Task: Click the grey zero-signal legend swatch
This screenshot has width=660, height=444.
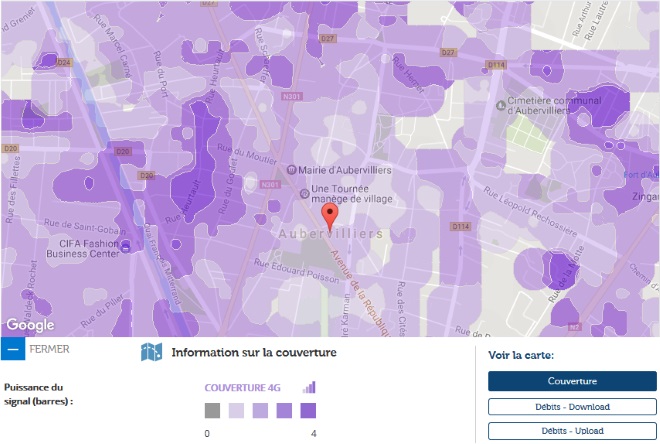Action: tap(212, 410)
